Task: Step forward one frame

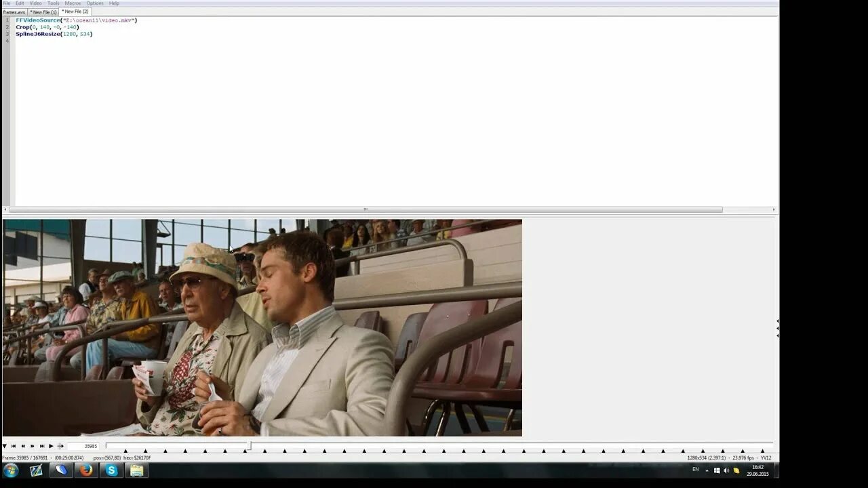Action: coord(32,446)
